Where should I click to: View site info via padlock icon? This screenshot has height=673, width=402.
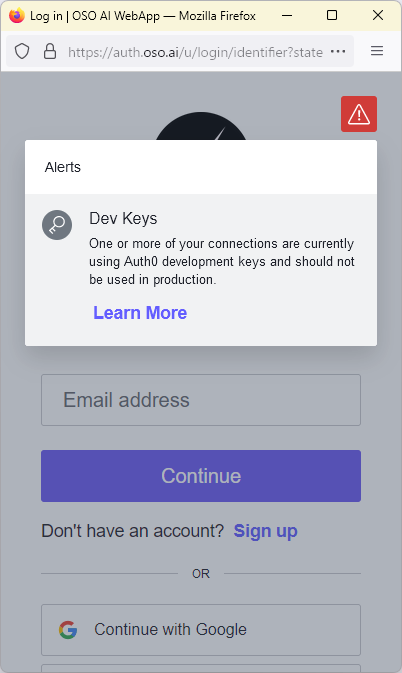click(x=50, y=52)
